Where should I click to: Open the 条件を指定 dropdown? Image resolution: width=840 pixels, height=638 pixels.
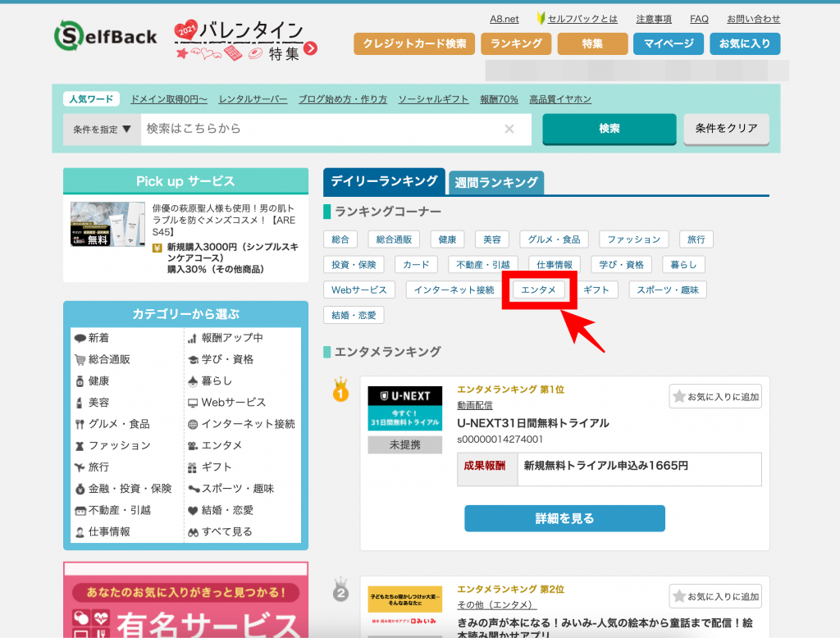click(102, 130)
